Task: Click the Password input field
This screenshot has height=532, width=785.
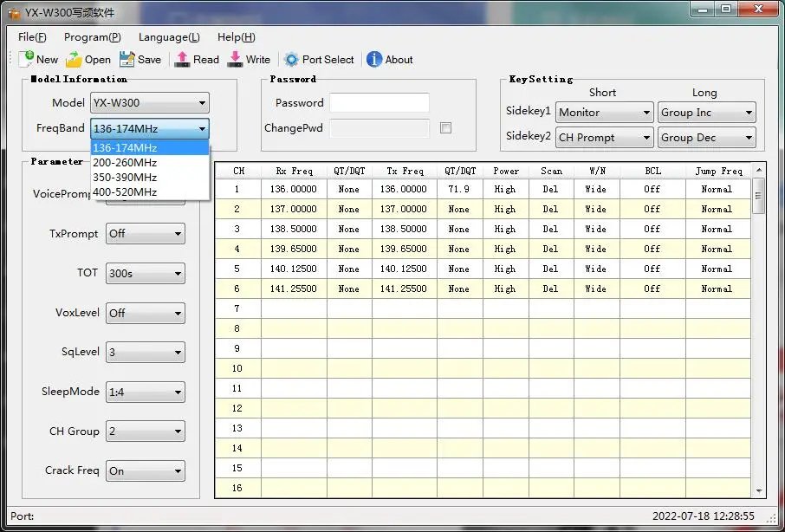Action: pyautogui.click(x=379, y=103)
